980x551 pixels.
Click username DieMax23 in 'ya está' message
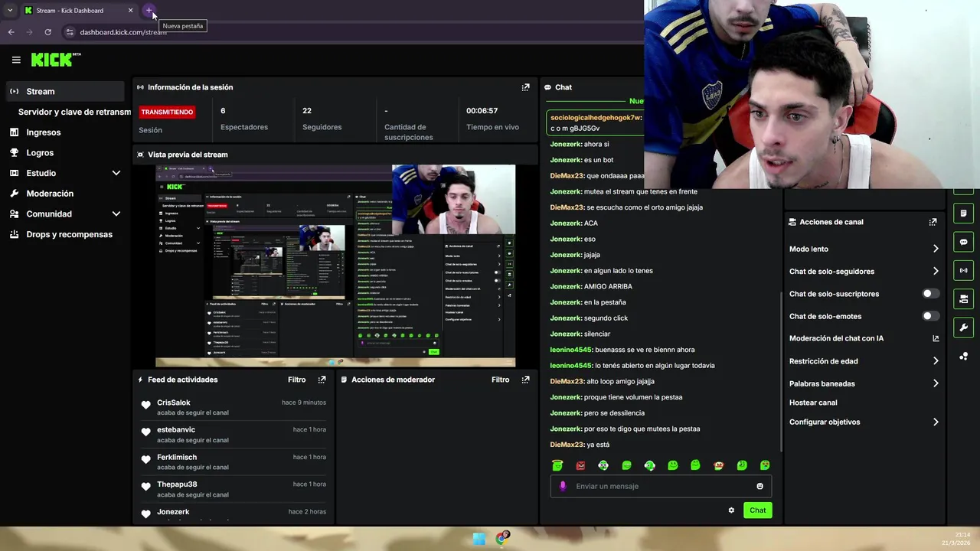point(567,445)
